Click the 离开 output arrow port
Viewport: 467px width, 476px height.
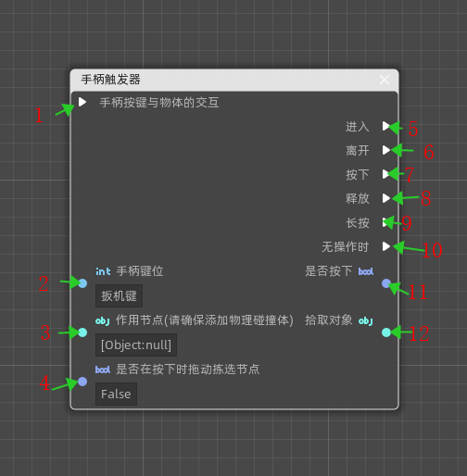386,150
